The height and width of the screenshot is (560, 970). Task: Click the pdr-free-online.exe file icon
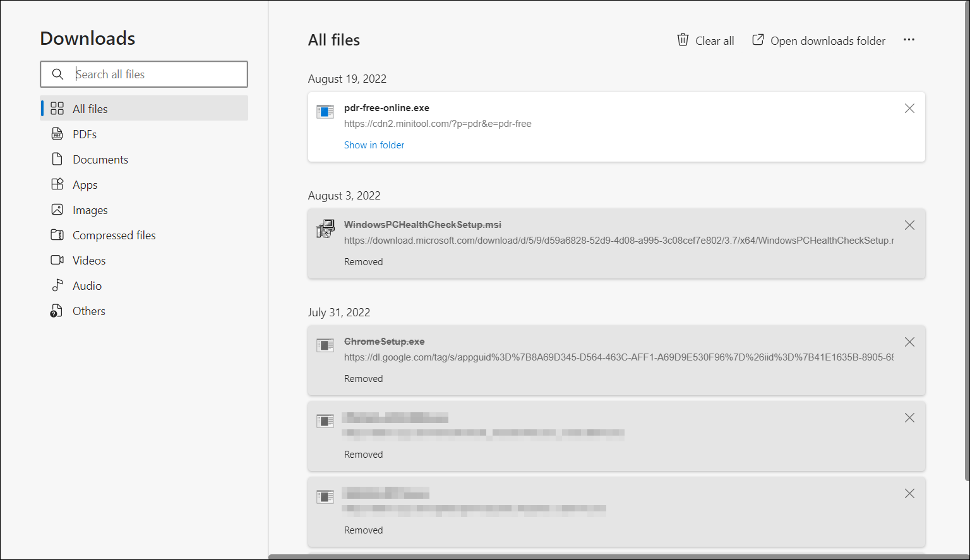325,112
